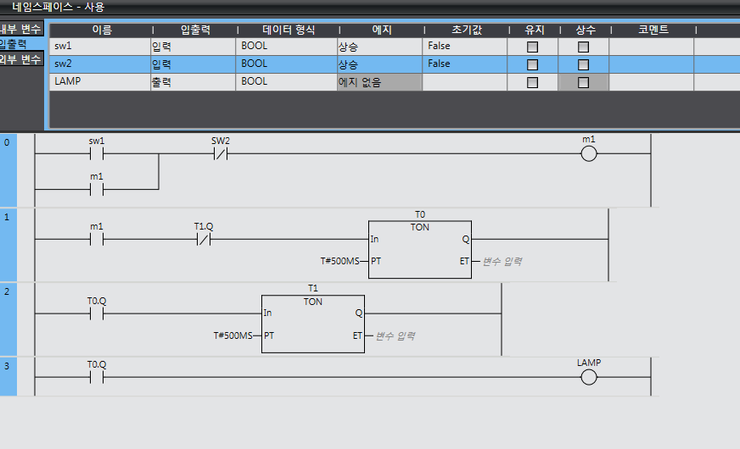Image resolution: width=740 pixels, height=449 pixels.
Task: Toggle 유지 checkbox for sw1
Action: (x=532, y=47)
